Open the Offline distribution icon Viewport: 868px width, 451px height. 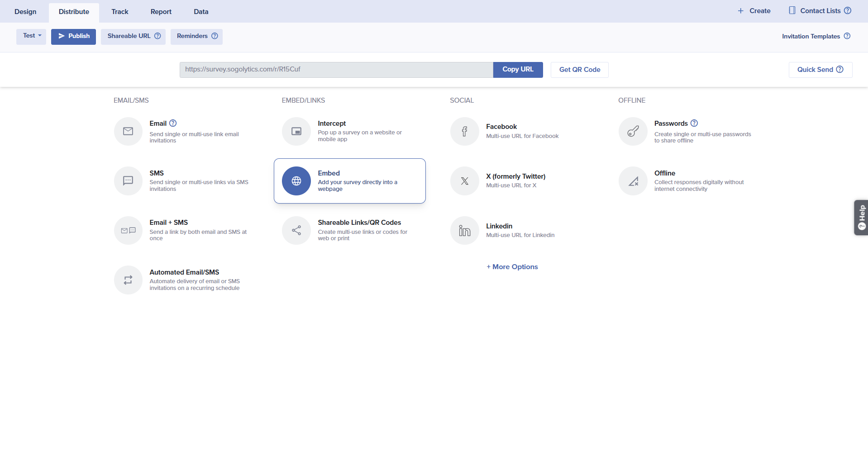point(633,181)
